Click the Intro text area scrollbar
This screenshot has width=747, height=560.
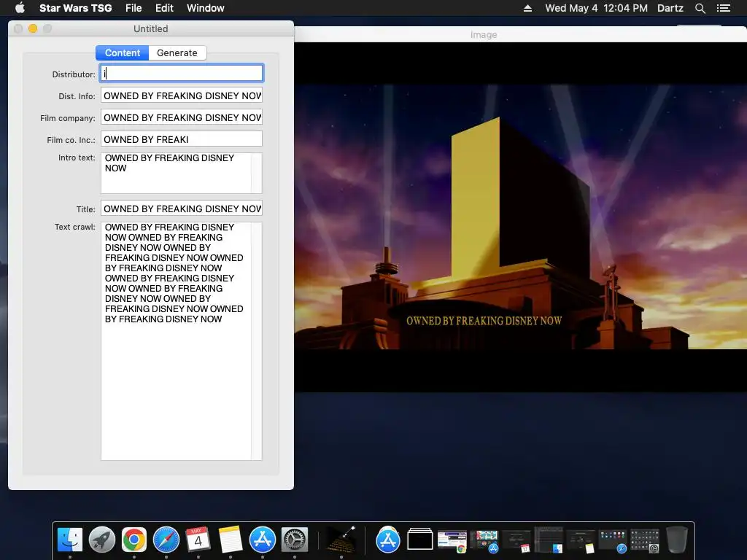coord(257,173)
